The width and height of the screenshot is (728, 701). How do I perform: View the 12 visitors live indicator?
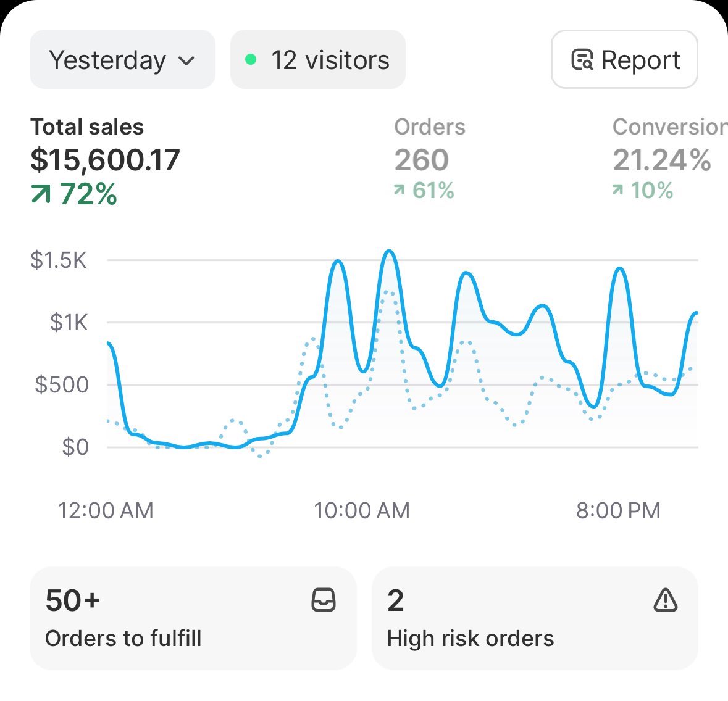(x=317, y=60)
